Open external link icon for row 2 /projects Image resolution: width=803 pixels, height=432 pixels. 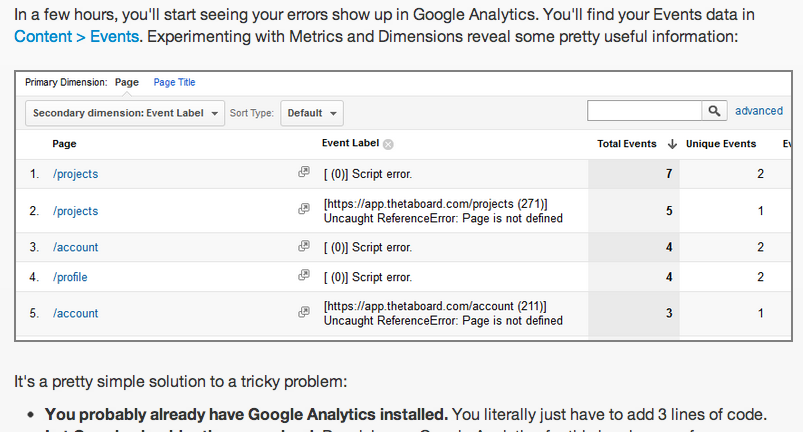point(304,210)
